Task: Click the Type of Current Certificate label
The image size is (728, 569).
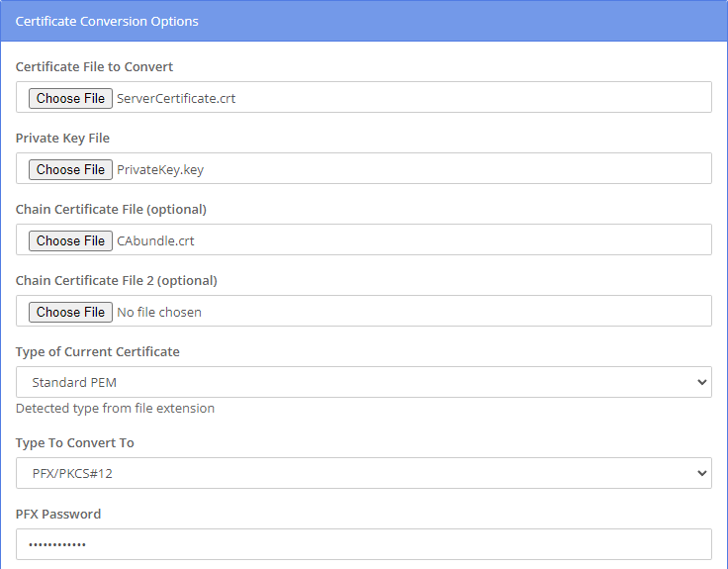Action: pos(98,351)
